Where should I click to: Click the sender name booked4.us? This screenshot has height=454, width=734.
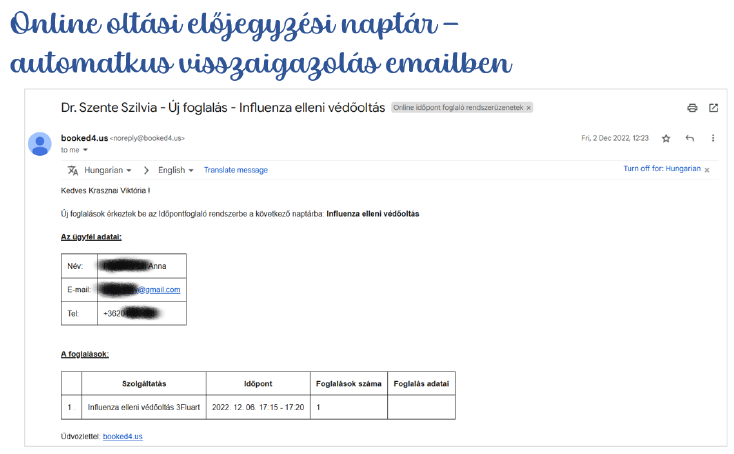tap(84, 138)
